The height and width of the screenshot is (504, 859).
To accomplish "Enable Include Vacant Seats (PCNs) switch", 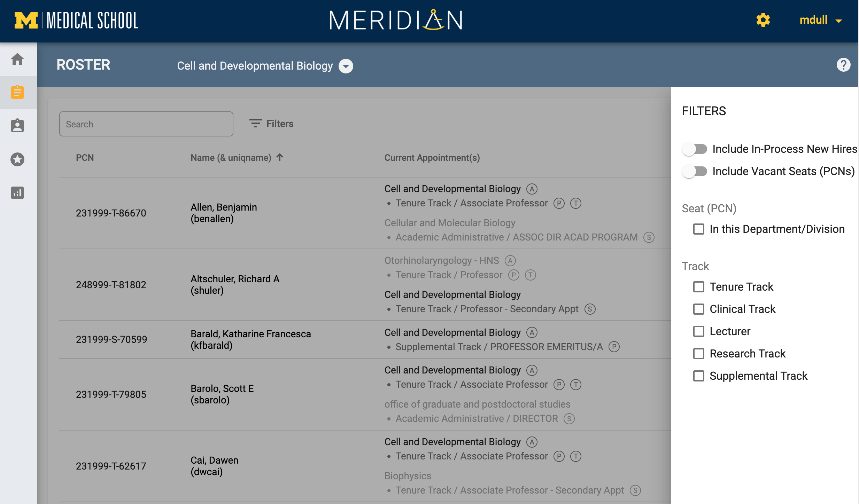I will [x=695, y=171].
